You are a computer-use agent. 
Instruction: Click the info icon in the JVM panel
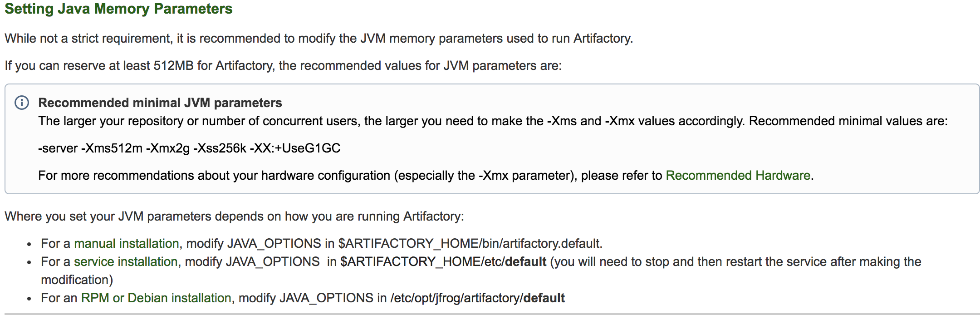tap(22, 103)
